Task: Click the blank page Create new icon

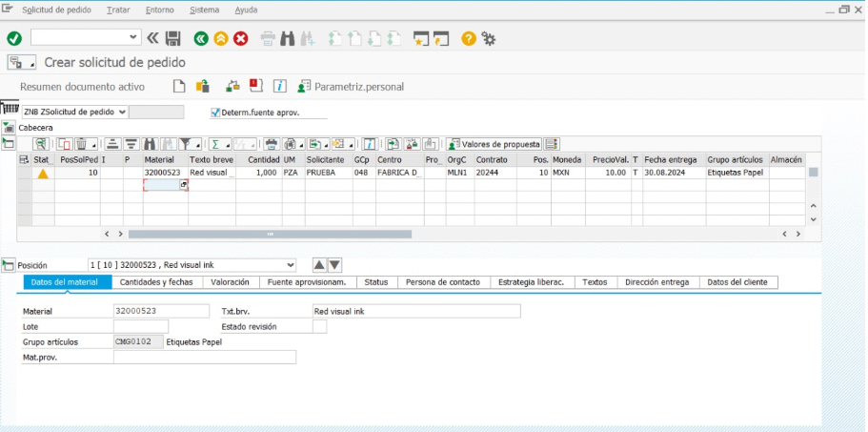Action: [x=178, y=87]
